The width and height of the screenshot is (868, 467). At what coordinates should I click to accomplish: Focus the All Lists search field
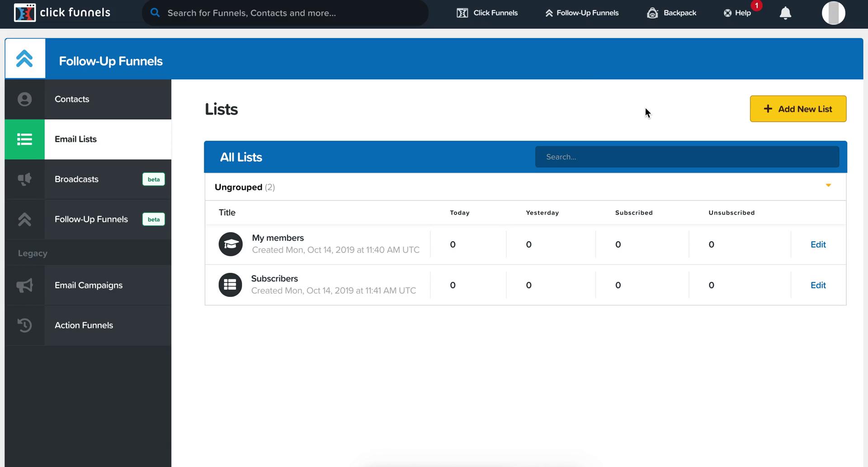(687, 157)
